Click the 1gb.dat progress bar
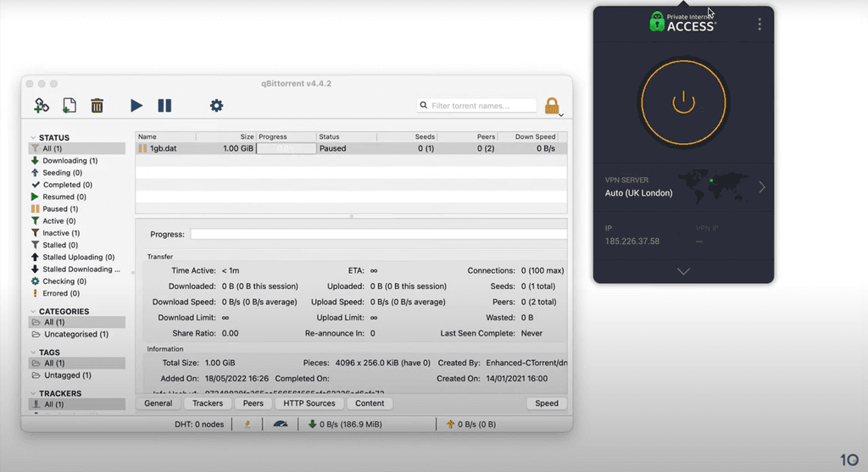The image size is (868, 472). (287, 148)
